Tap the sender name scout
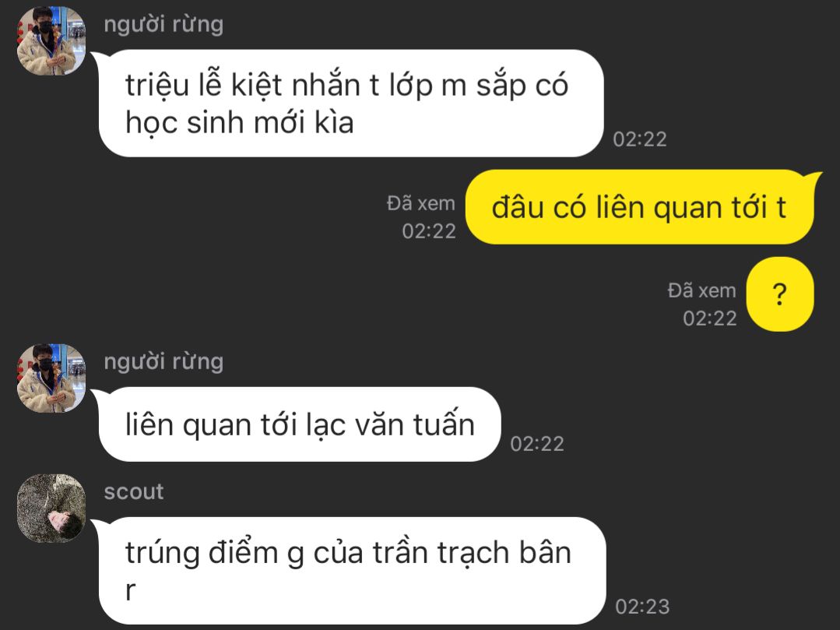840x630 pixels. (x=133, y=491)
